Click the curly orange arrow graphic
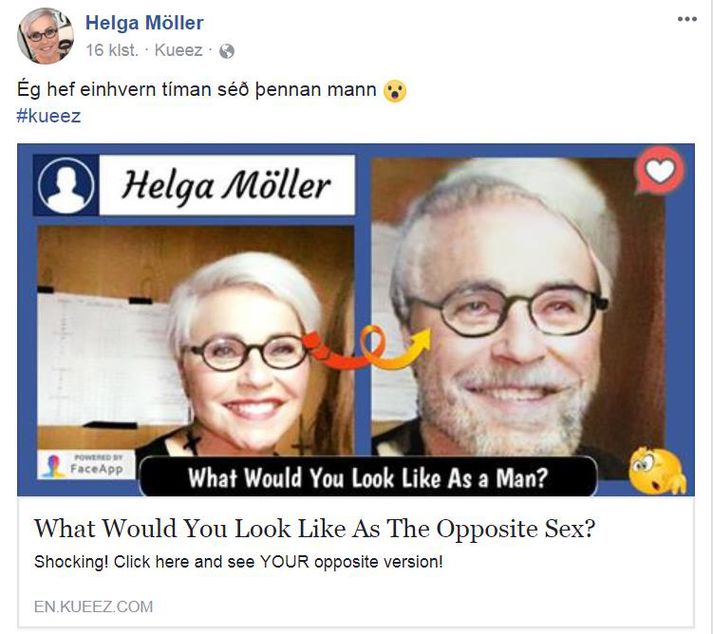The width and height of the screenshot is (713, 634). coord(369,347)
